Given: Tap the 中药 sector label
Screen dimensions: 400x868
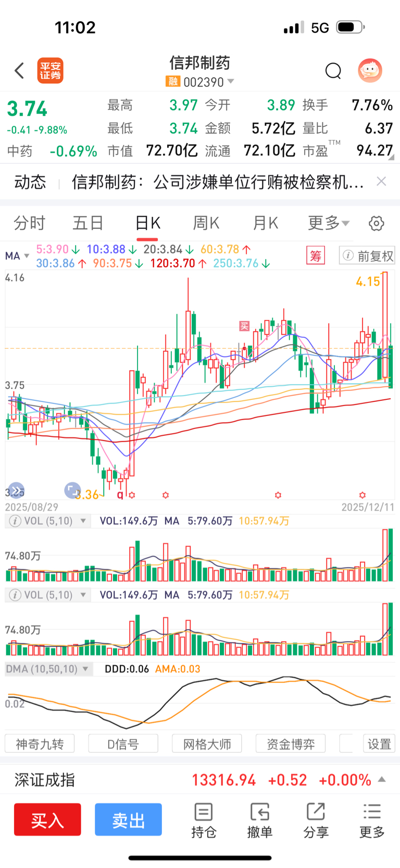Looking at the screenshot, I should click(20, 151).
